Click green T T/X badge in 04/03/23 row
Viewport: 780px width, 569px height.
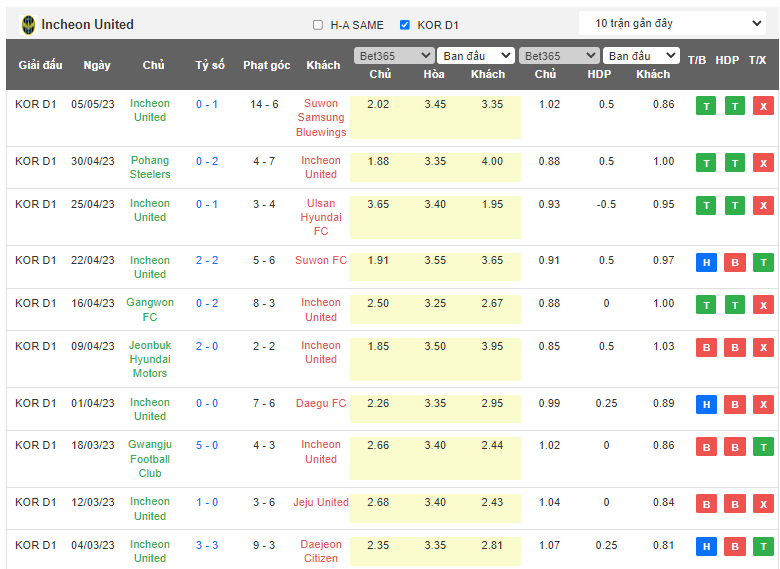click(764, 547)
